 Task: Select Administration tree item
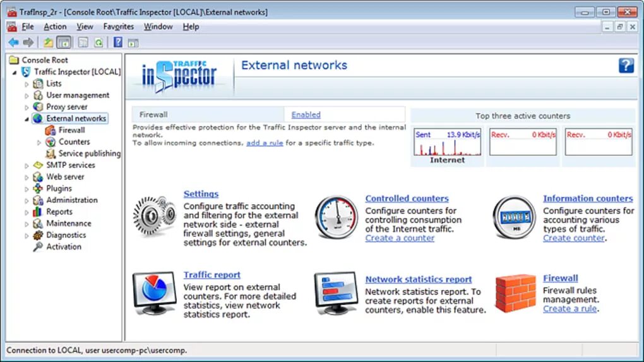(x=72, y=200)
